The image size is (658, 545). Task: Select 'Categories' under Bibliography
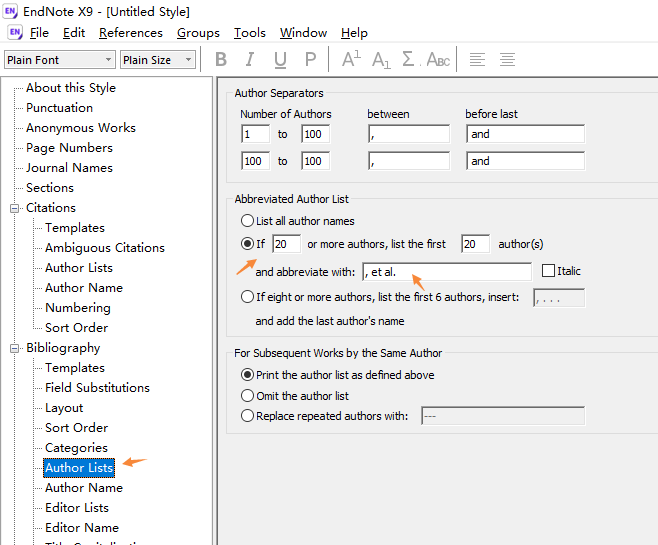click(x=76, y=448)
